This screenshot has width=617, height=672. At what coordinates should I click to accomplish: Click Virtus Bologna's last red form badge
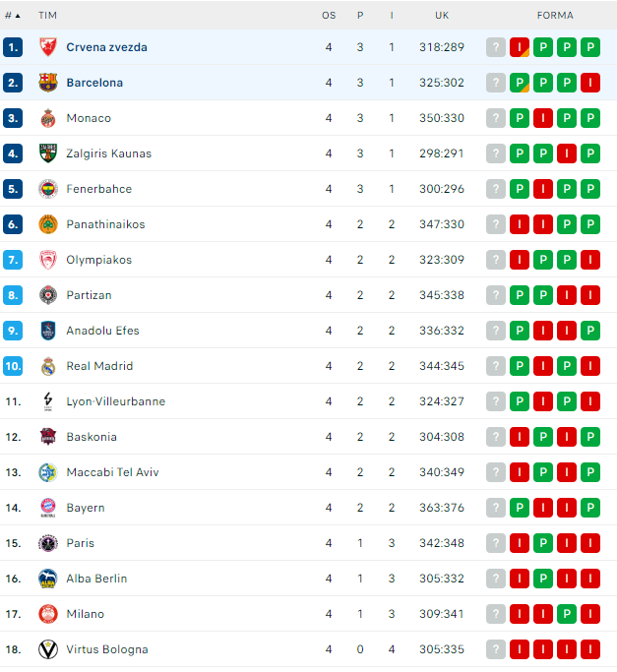pyautogui.click(x=590, y=649)
